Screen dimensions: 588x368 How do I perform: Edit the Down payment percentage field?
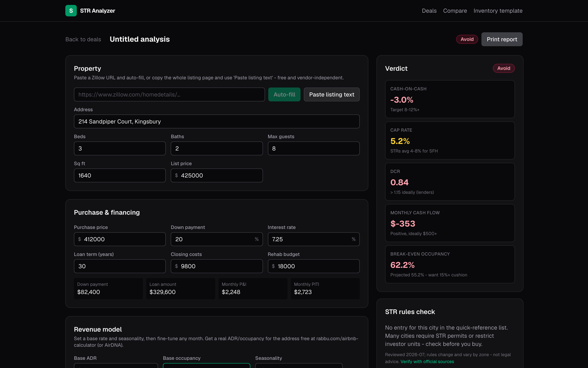tap(217, 239)
